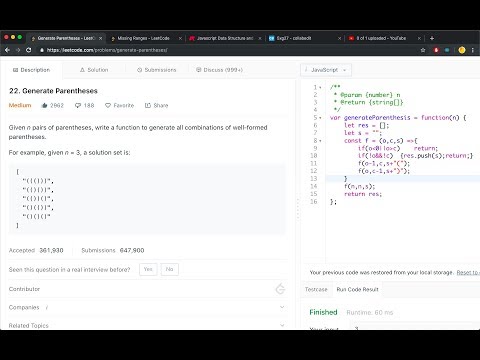Expand the Related Topics section
Screen dimensions: 480x360
point(282,325)
